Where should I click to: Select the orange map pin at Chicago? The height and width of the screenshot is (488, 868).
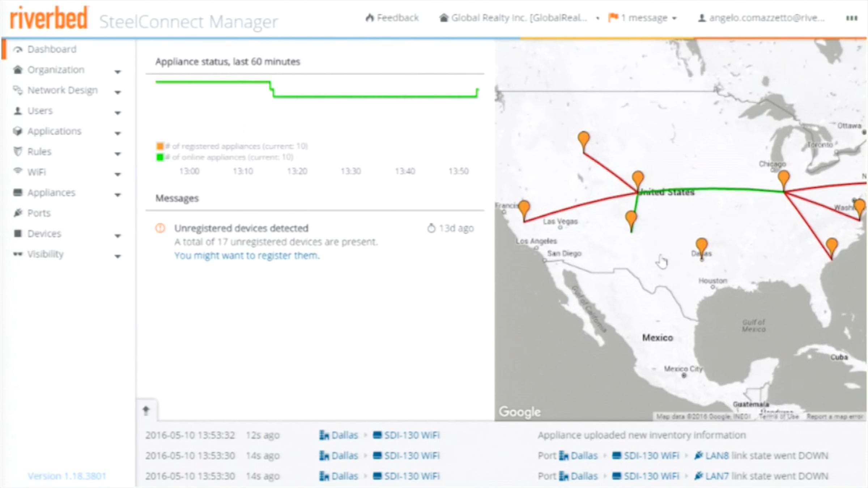point(783,180)
